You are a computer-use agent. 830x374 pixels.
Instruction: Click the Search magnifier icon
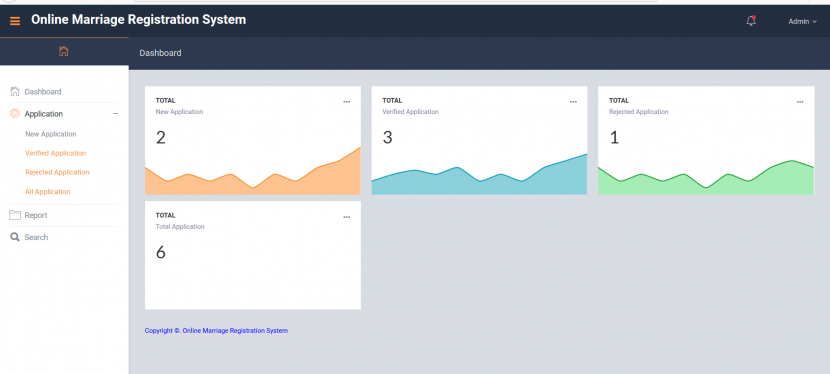(15, 238)
